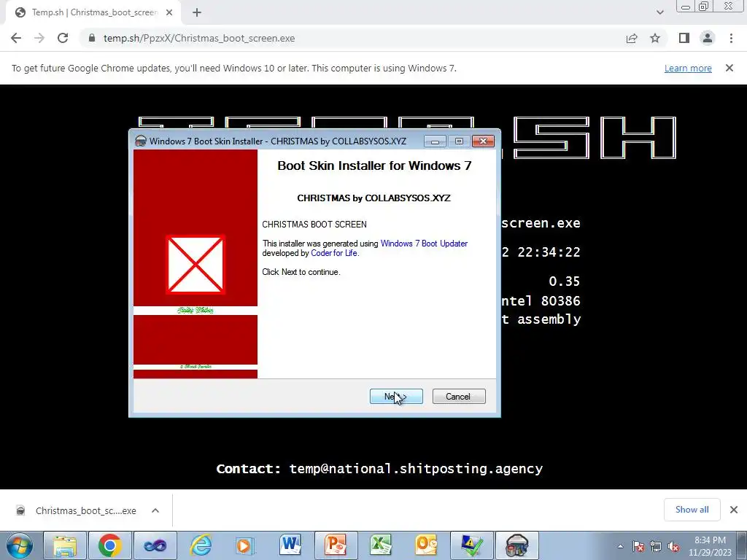Click the Next button in installer
This screenshot has width=747, height=560.
396,396
